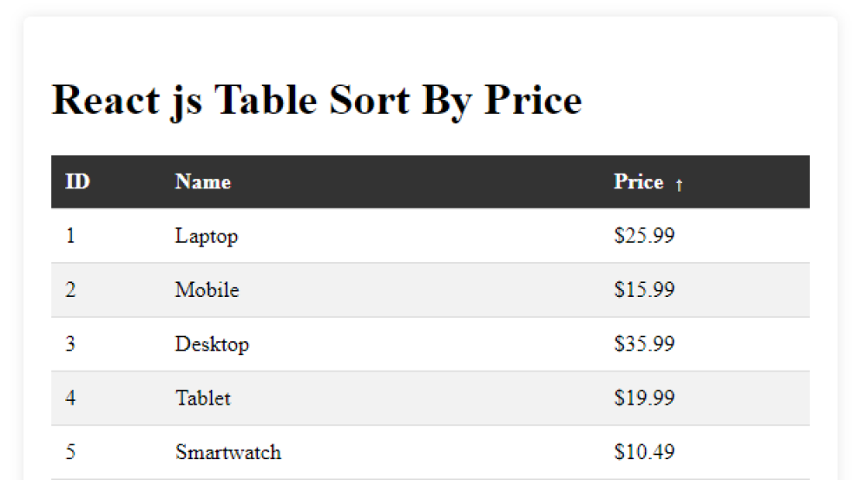Click the sort arrow beside Price
Viewport: 868px width, 480px height.
(x=679, y=184)
